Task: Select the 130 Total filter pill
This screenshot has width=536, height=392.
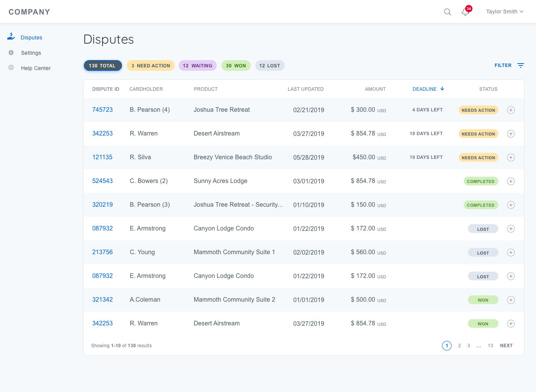Action: [103, 66]
